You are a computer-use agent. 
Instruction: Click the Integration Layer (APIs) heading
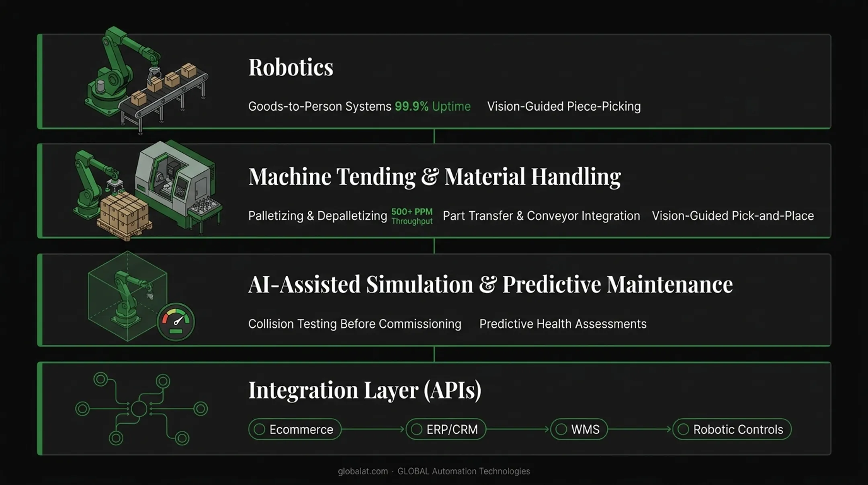pos(365,390)
